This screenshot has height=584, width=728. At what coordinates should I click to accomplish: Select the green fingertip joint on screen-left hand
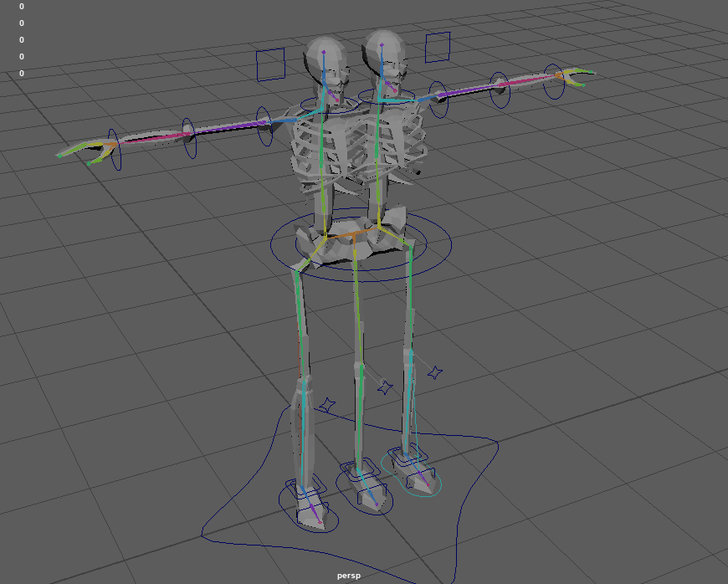(59, 156)
